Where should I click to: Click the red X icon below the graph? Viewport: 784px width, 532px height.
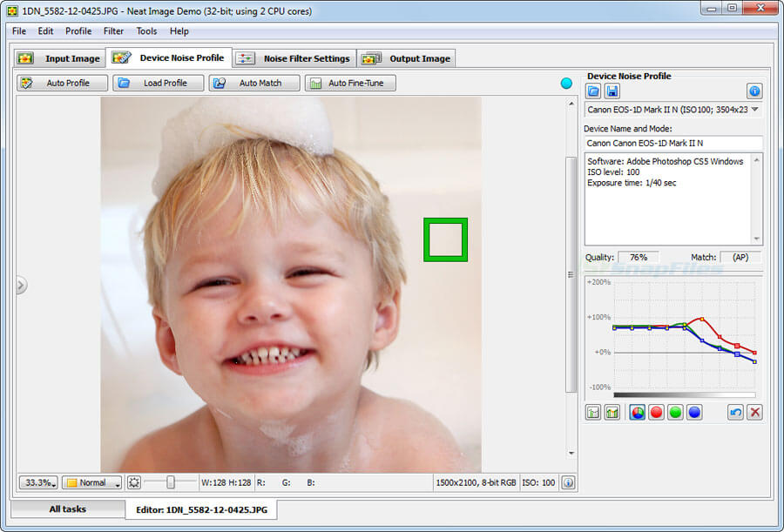[754, 413]
